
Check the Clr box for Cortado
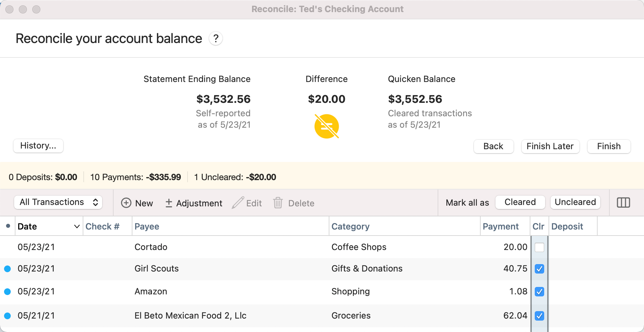539,247
